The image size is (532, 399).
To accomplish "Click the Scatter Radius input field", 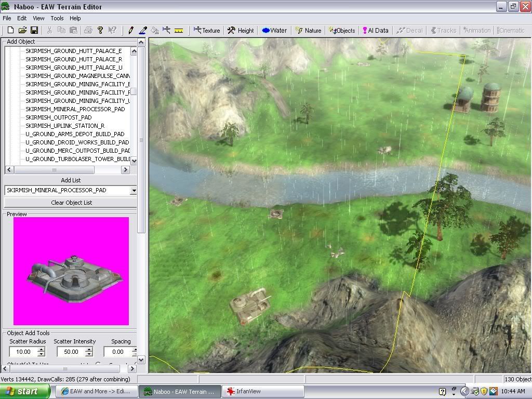I will pos(23,352).
